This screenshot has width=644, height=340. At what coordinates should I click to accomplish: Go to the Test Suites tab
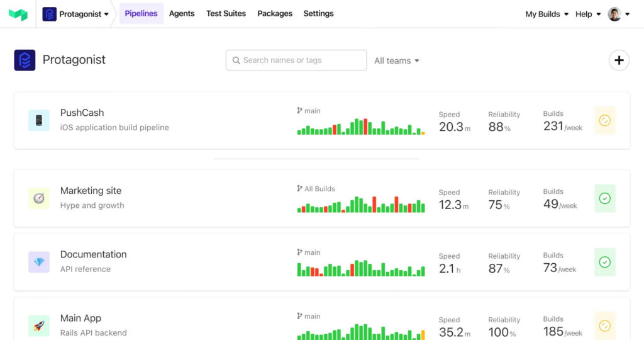(x=226, y=13)
